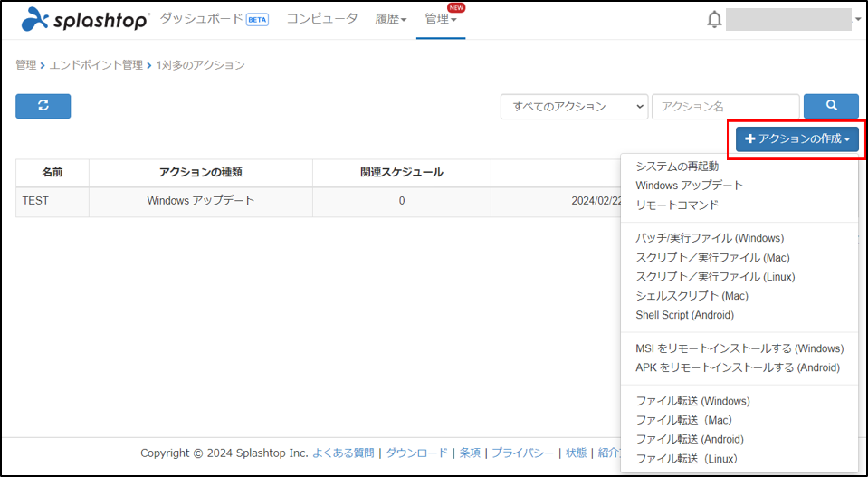
Task: Click the アクションの作成 button
Action: click(x=797, y=138)
